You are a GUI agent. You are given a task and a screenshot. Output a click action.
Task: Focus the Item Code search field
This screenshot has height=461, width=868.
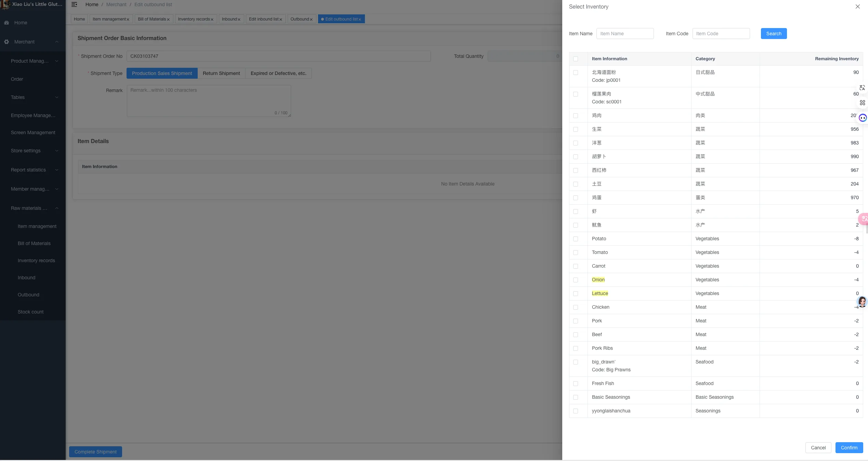coord(721,34)
